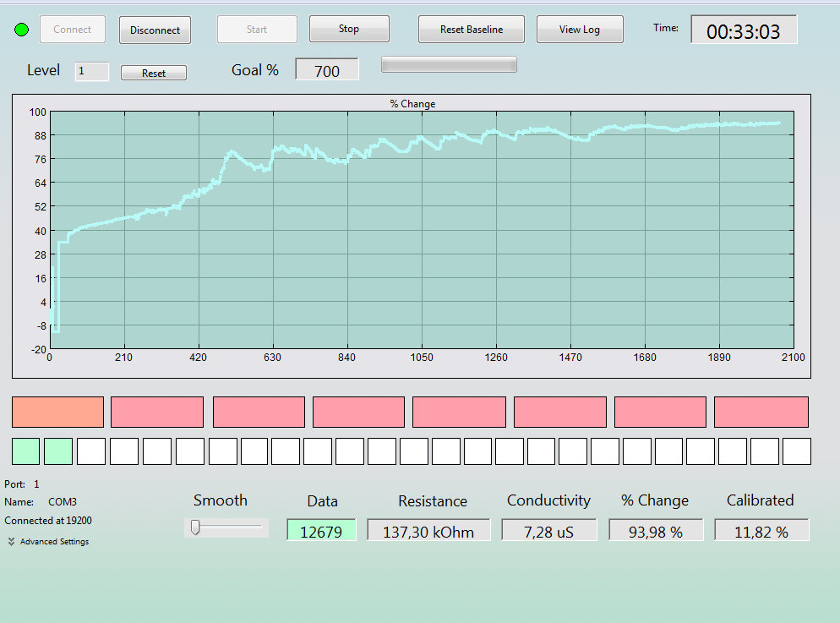Click the 100 y-axis label
The width and height of the screenshot is (840, 623).
tap(38, 112)
